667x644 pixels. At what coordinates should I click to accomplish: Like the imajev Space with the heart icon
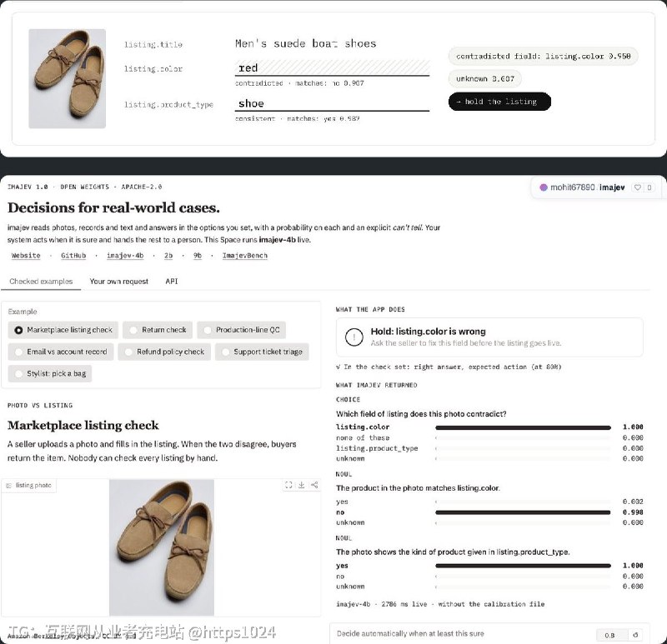point(637,187)
